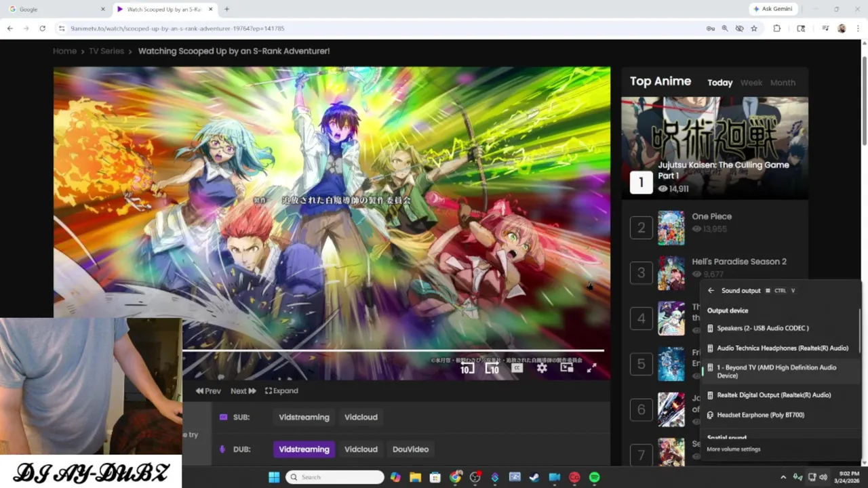This screenshot has height=488, width=868.
Task: Open One Piece anime link
Action: click(711, 216)
